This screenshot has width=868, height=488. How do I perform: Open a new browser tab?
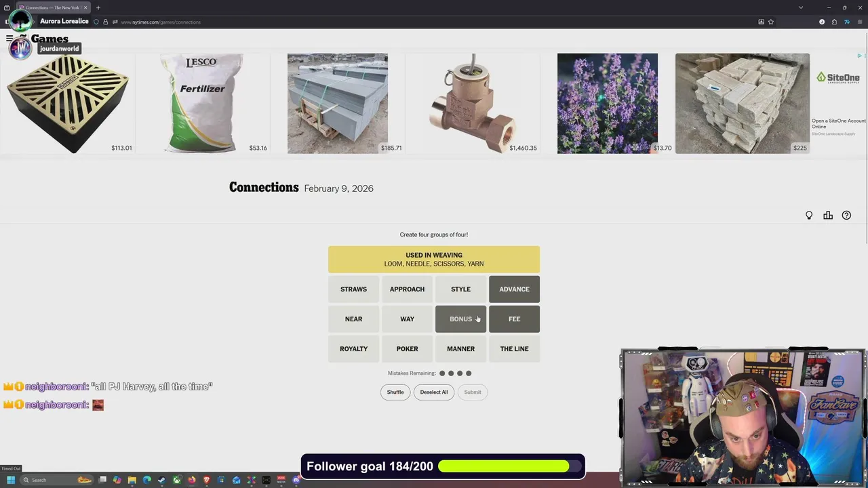tap(98, 7)
